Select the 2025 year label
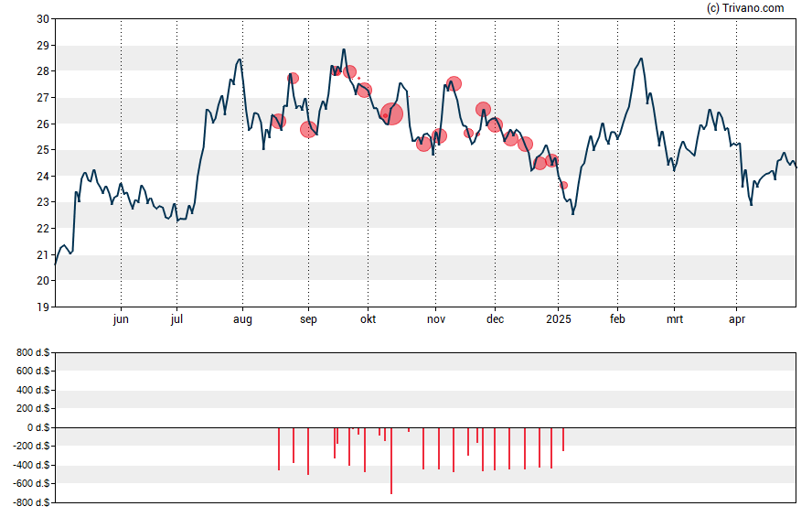The image size is (812, 517). [558, 319]
